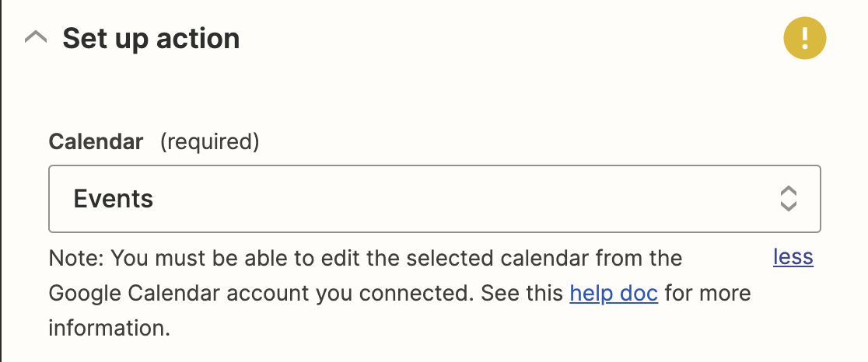This screenshot has width=868, height=362.
Task: Follow the help doc hyperlink in the note
Action: 614,293
